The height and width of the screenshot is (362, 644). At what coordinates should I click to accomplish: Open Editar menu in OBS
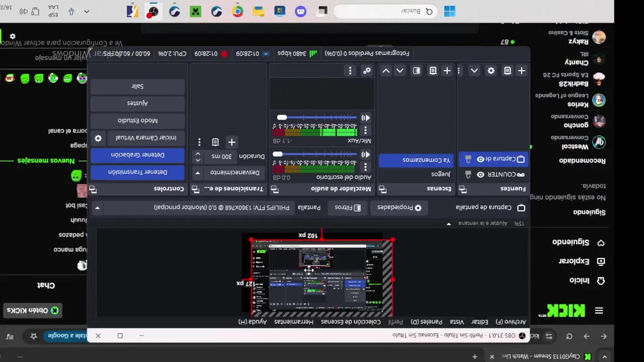pyautogui.click(x=480, y=322)
